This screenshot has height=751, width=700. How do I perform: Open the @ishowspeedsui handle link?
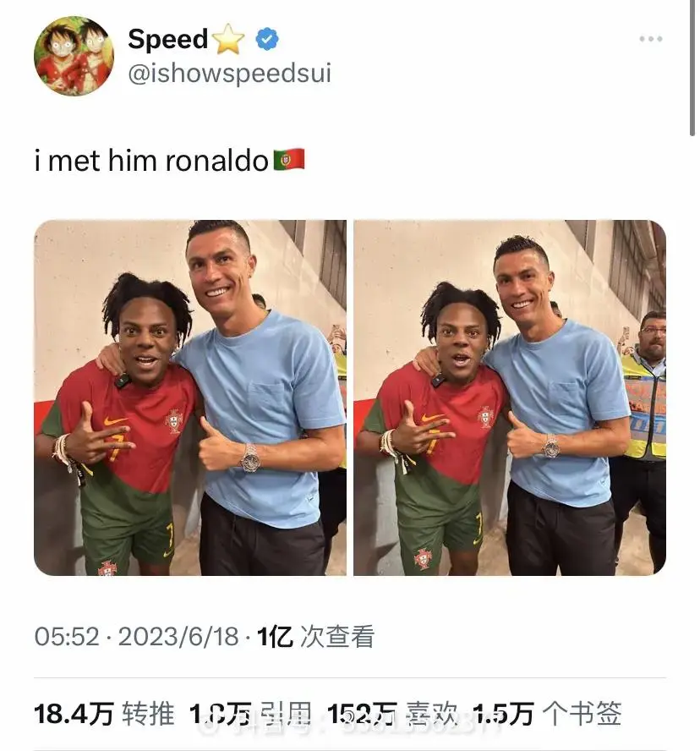[x=229, y=74]
